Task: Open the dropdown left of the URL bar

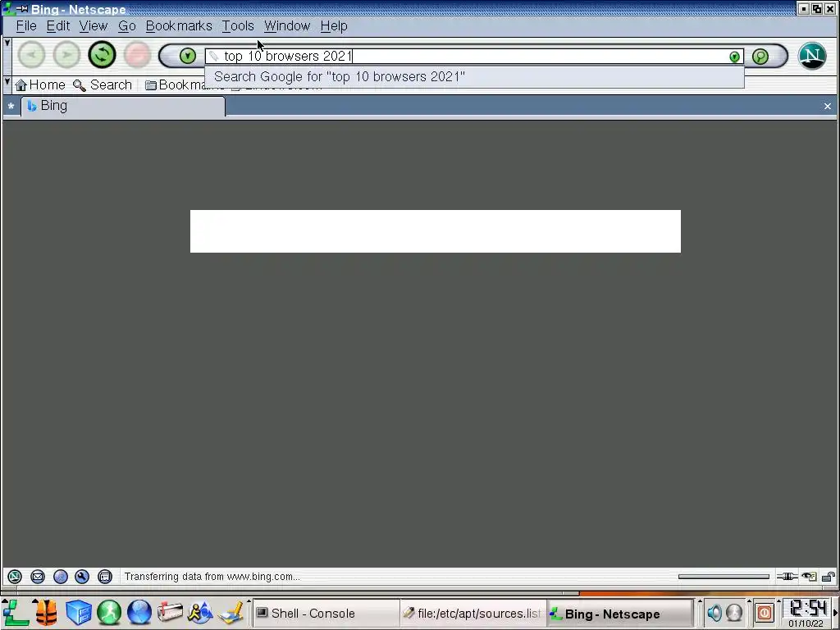Action: pyautogui.click(x=188, y=56)
